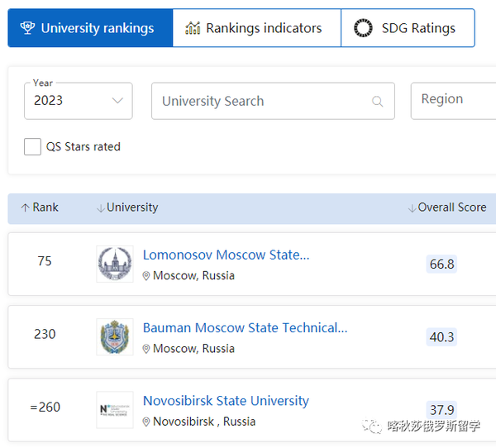Viewport: 496px width, 448px height.
Task: Click the SDG Ratings wheel icon
Action: (363, 28)
